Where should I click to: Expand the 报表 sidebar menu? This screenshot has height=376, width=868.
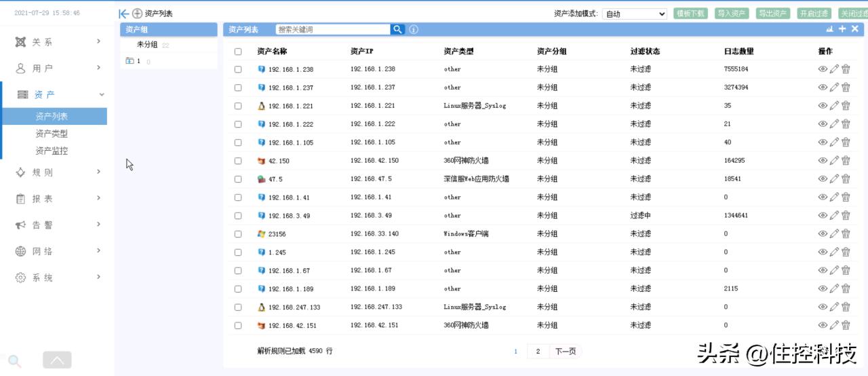[x=58, y=199]
